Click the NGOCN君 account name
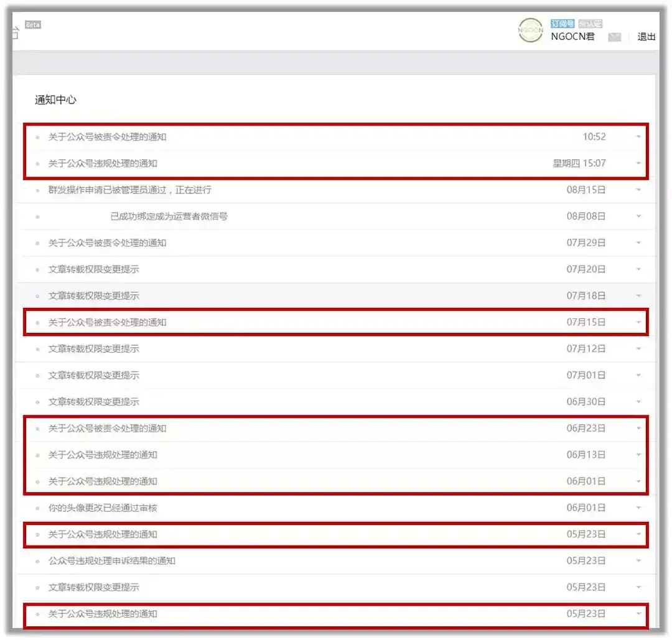 point(572,37)
